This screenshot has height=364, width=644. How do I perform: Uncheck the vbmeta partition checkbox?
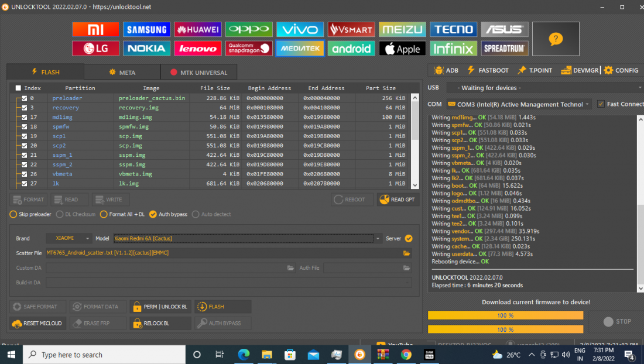click(24, 174)
